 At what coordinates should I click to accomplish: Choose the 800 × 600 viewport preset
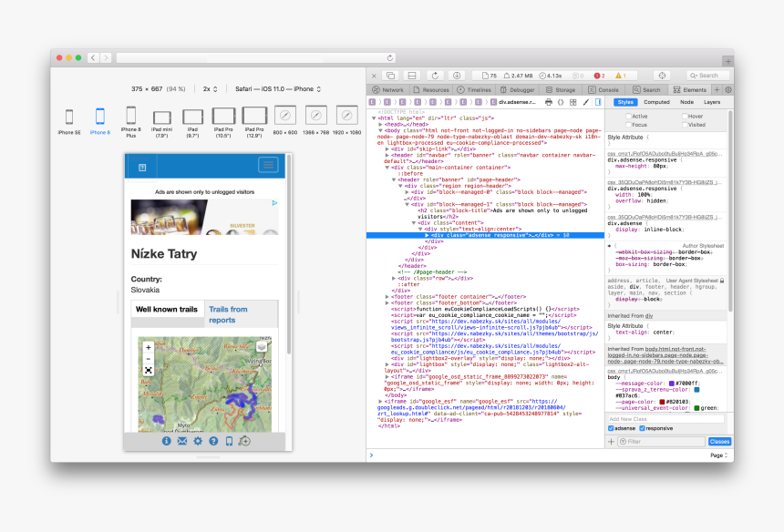click(x=285, y=120)
